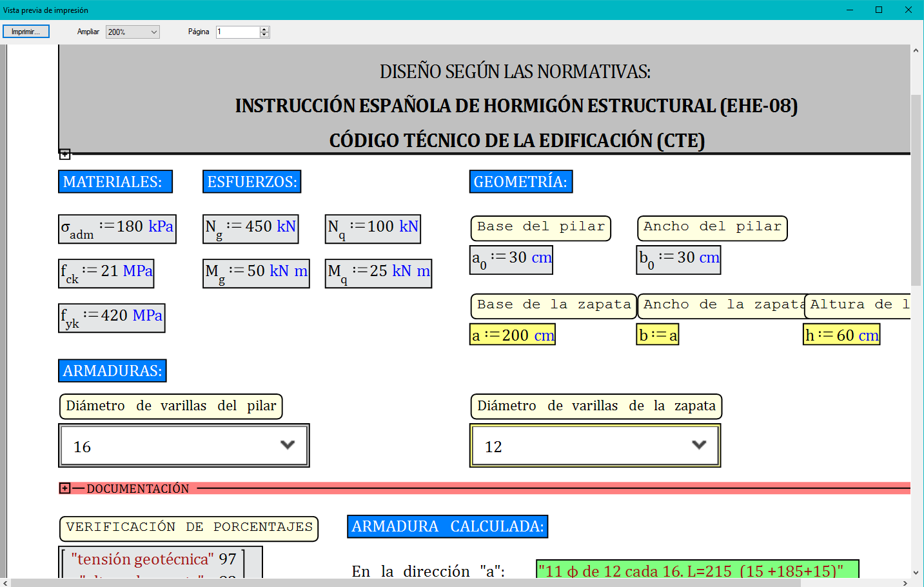The width and height of the screenshot is (924, 587).
Task: Decrease page number with down stepper
Action: tap(264, 35)
